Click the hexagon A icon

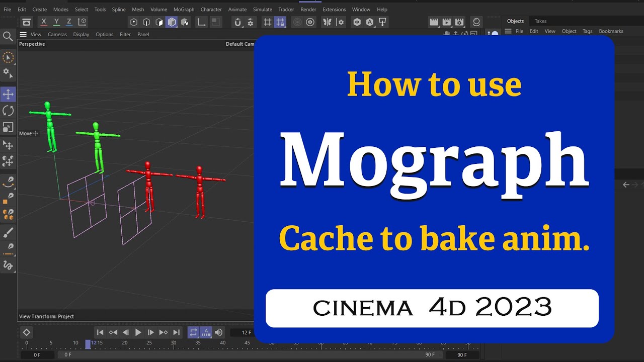tap(370, 22)
